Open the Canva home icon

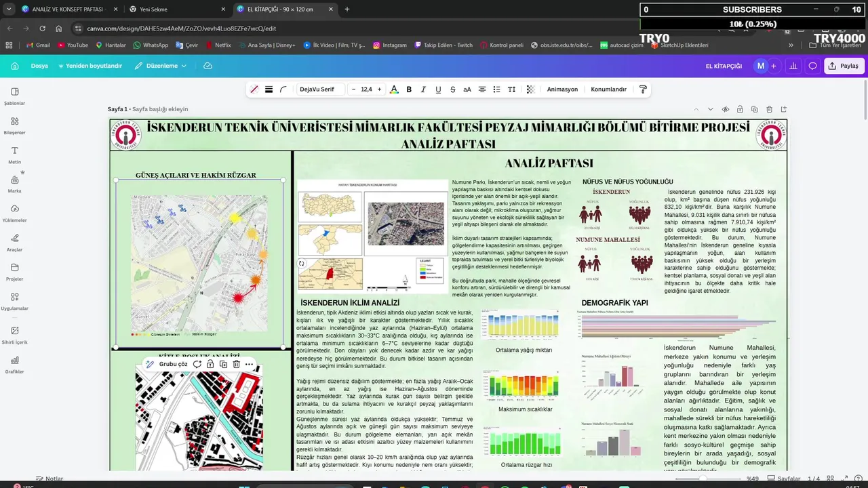click(14, 66)
